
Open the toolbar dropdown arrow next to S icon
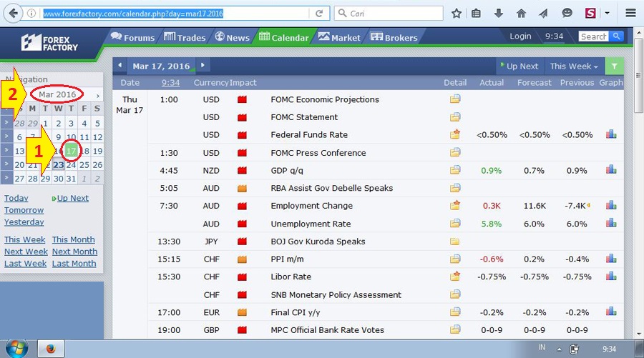pos(607,13)
